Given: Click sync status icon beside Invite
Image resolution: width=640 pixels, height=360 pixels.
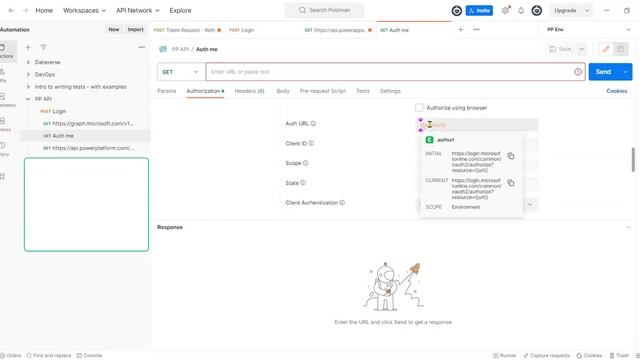Looking at the screenshot, I should [457, 11].
